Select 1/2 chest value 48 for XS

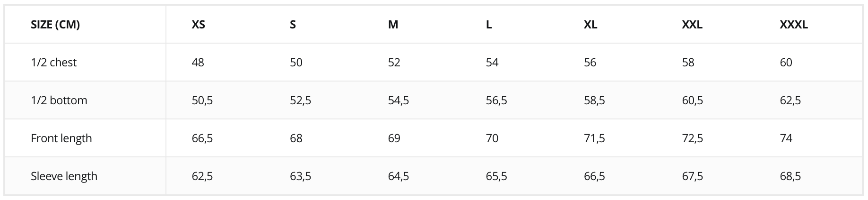[198, 63]
